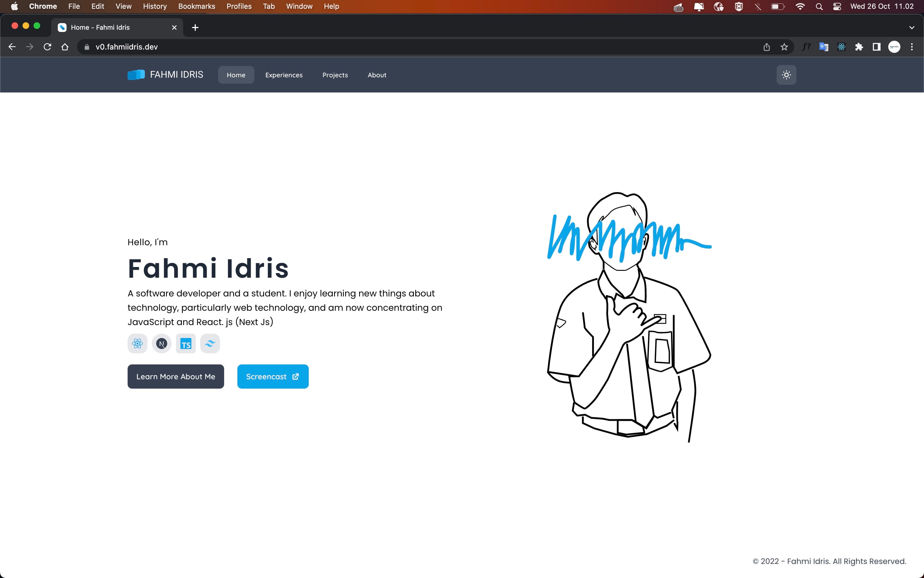Open Spotlight search in the menu bar
924x578 pixels.
[819, 7]
